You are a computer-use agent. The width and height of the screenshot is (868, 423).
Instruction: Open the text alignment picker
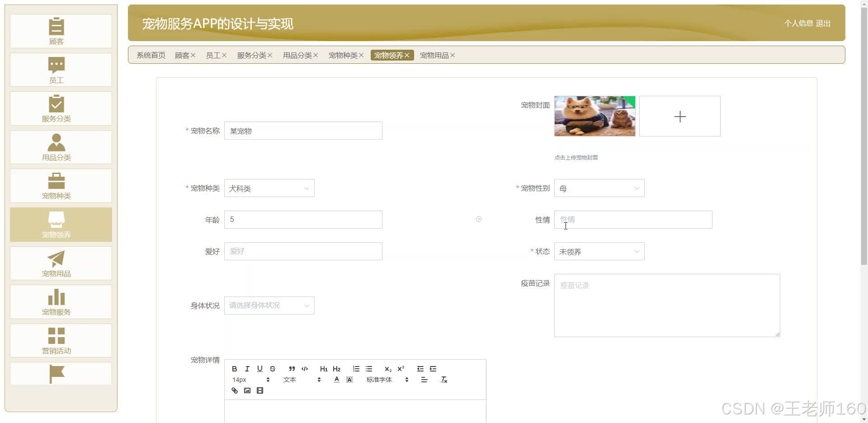tap(424, 380)
